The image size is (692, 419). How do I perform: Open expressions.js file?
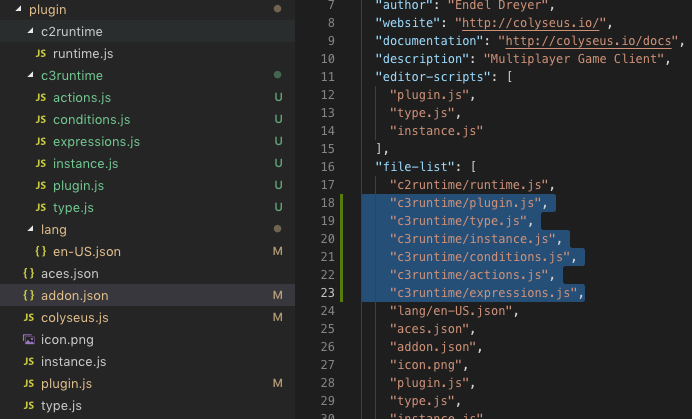pos(96,142)
